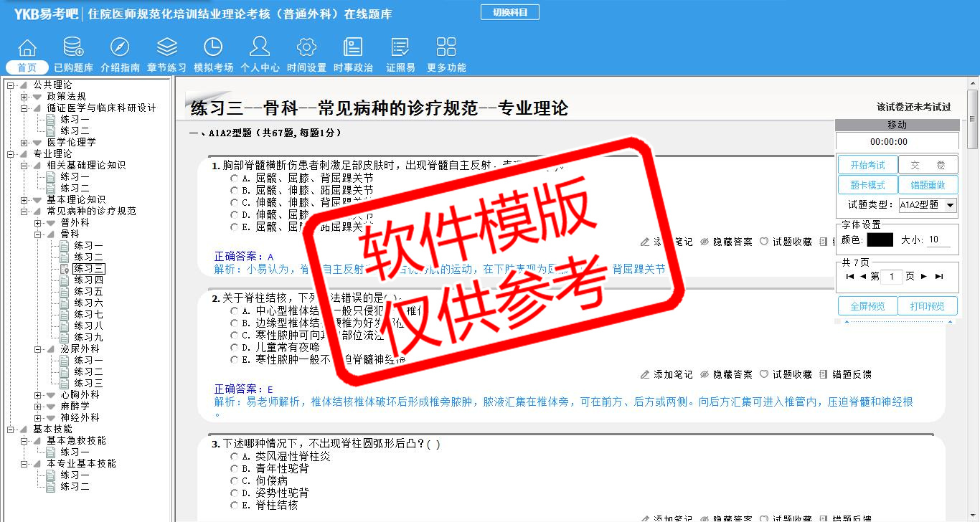The width and height of the screenshot is (980, 522).
Task: Open 时间设置 gear icon
Action: tap(306, 48)
